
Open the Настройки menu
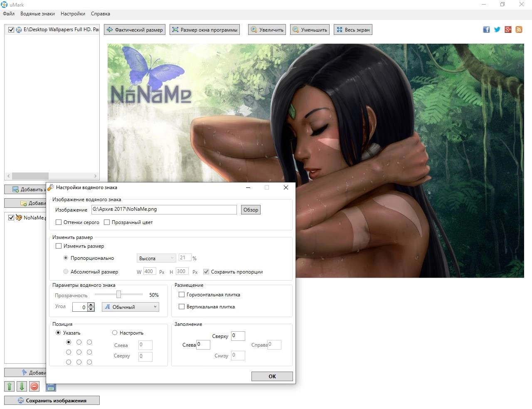pos(73,14)
